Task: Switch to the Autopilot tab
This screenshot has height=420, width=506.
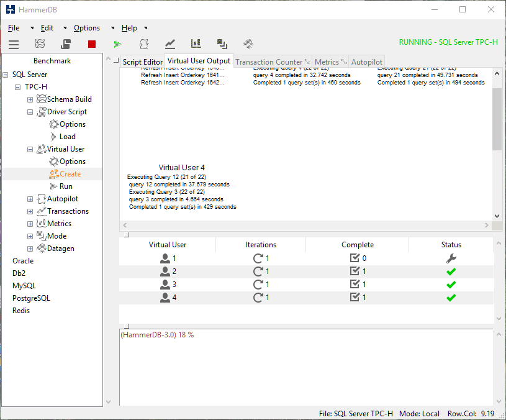Action: pos(366,62)
